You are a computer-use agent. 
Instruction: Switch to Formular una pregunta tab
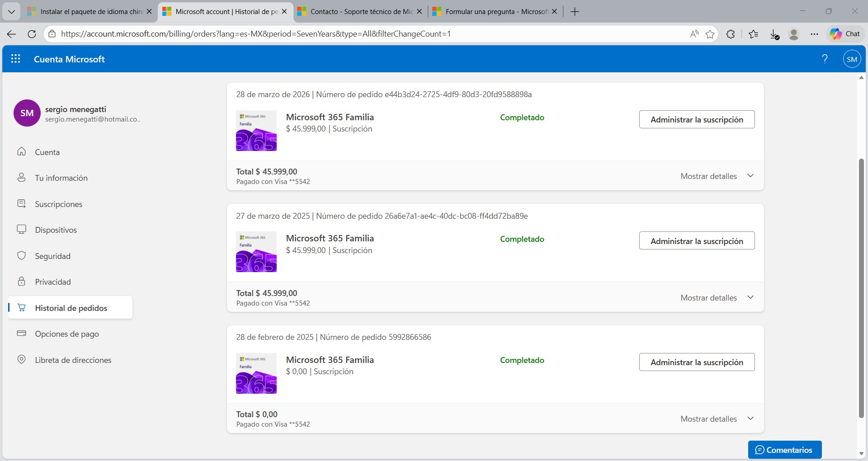(x=496, y=12)
